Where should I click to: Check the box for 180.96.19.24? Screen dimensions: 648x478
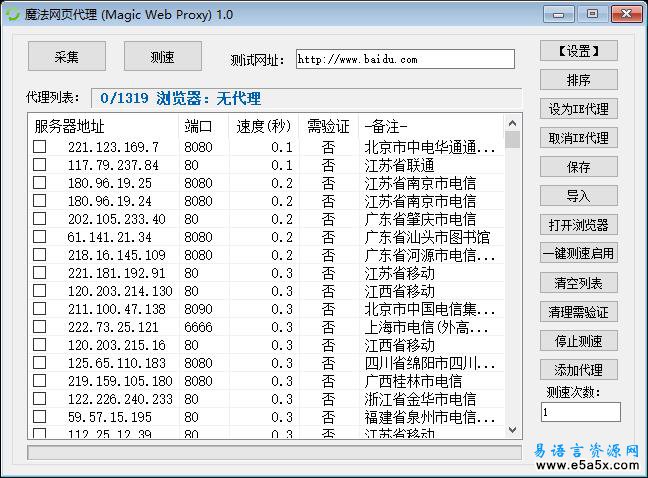[x=40, y=201]
